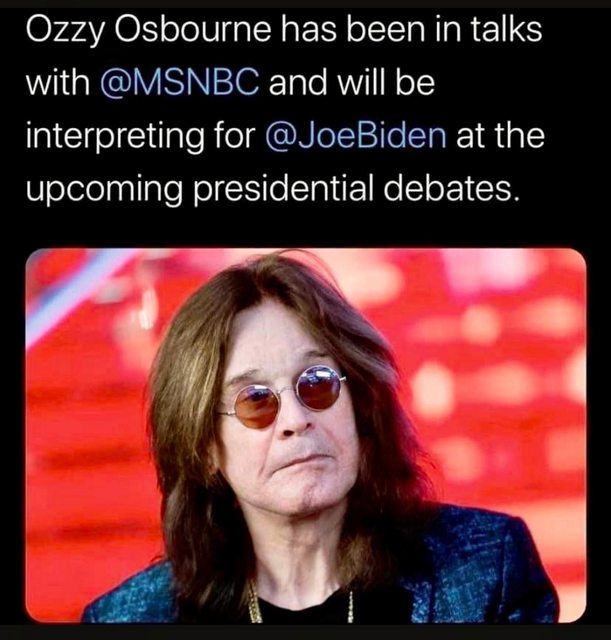Click "at the" after the JoeBiden mention
The width and height of the screenshot is (611, 640).
[500, 136]
